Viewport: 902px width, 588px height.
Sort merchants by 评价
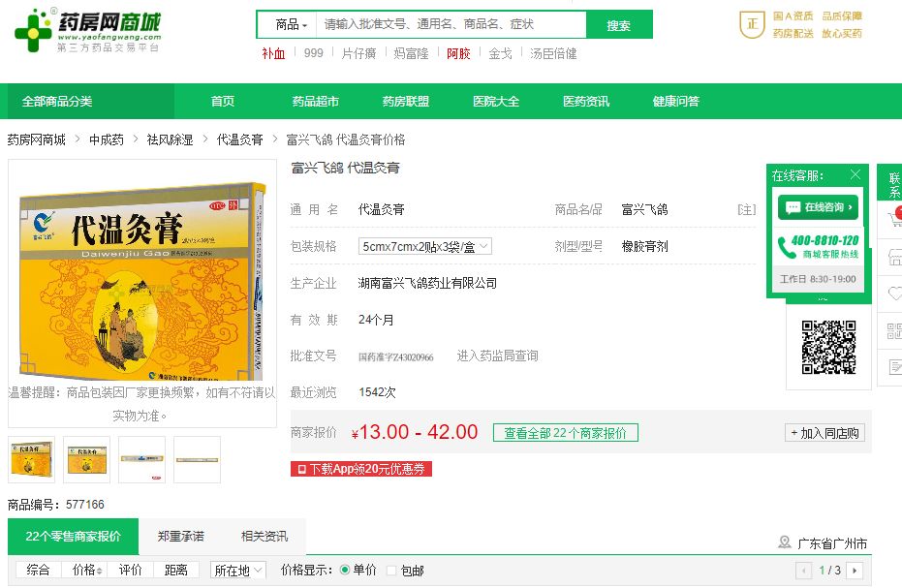[130, 570]
